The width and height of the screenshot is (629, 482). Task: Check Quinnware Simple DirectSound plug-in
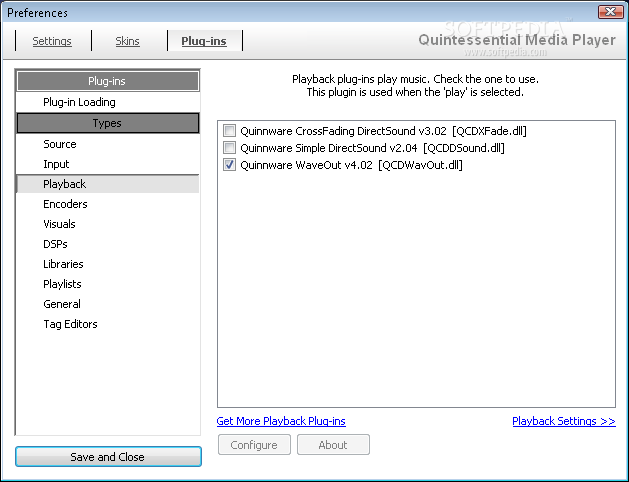229,148
